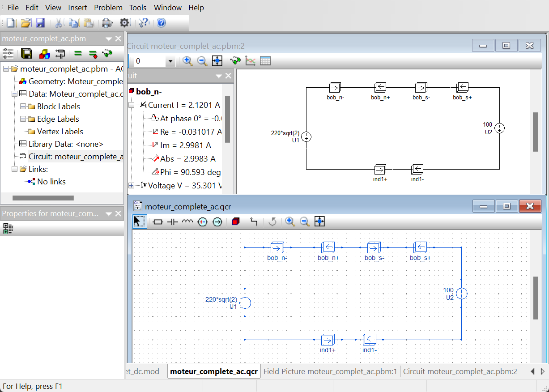This screenshot has height=392, width=549.
Task: Select Edge Labels in the project tree
Action: click(x=58, y=119)
